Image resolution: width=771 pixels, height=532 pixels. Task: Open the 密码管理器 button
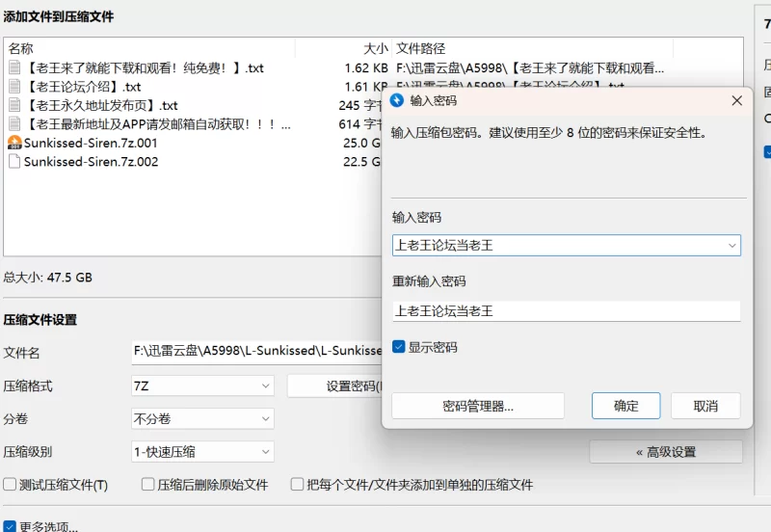477,406
